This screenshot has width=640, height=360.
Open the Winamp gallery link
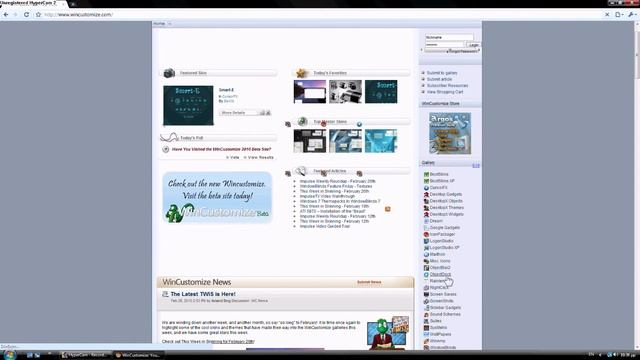438,341
